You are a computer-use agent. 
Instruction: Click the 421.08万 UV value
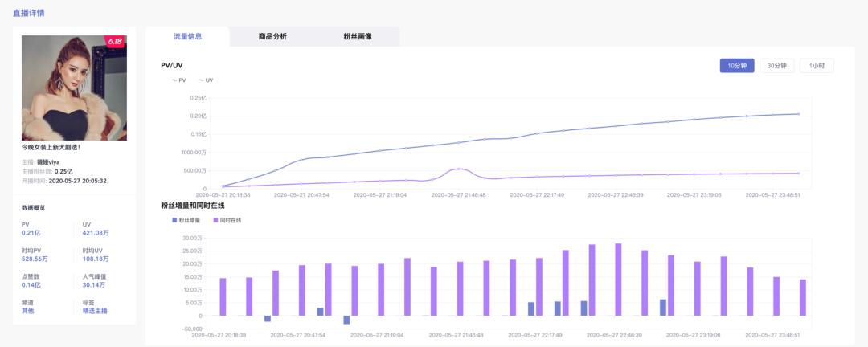[96, 234]
